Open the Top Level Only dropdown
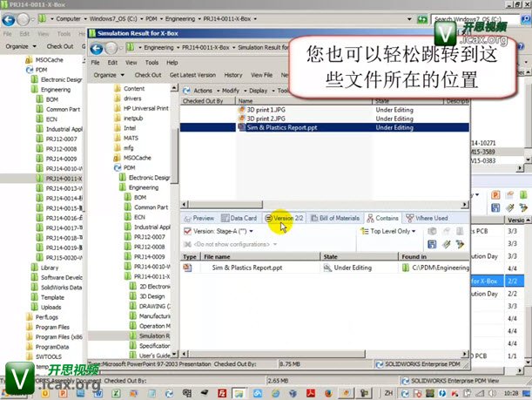The width and height of the screenshot is (532, 400). (x=414, y=232)
